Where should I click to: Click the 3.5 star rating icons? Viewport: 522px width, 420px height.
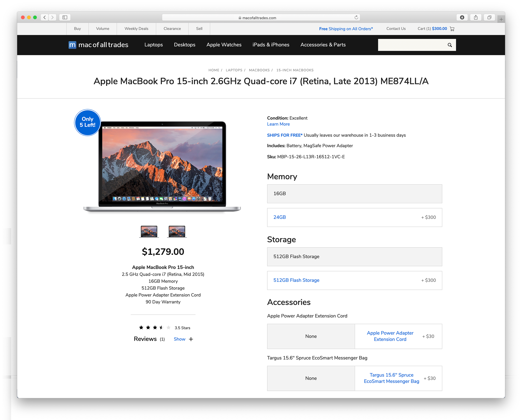(x=155, y=328)
